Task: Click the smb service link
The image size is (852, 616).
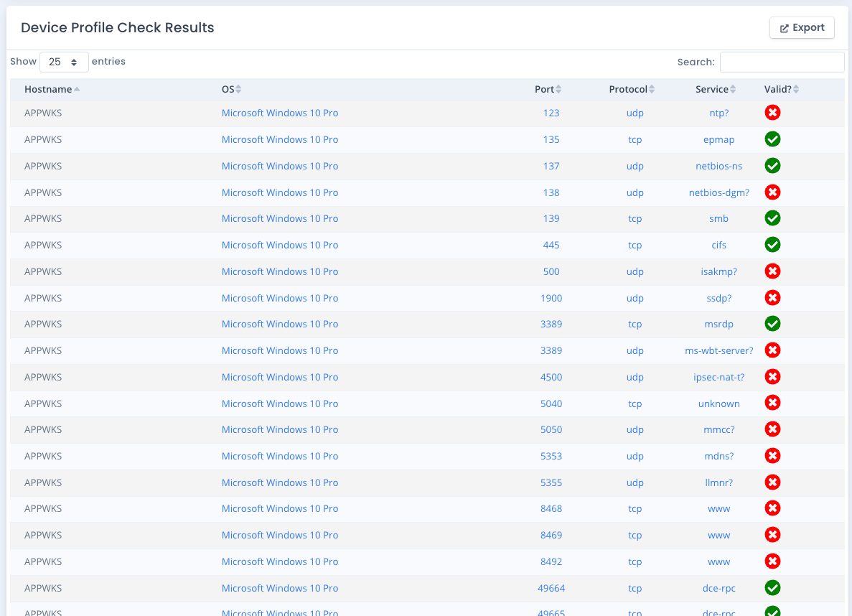Action: point(718,218)
